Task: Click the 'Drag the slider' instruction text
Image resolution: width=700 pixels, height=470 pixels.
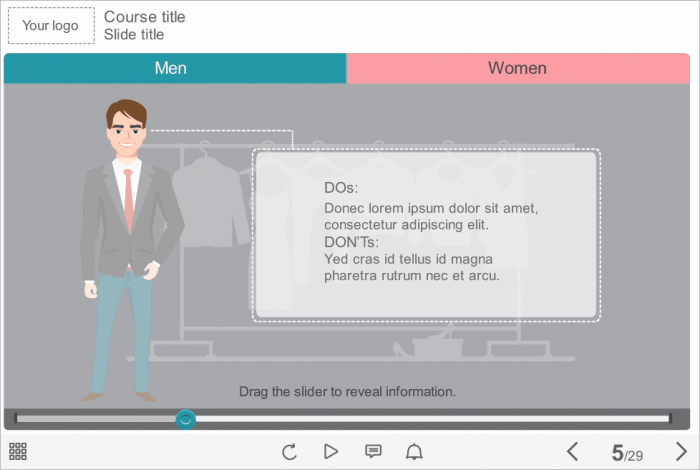Action: [x=347, y=391]
